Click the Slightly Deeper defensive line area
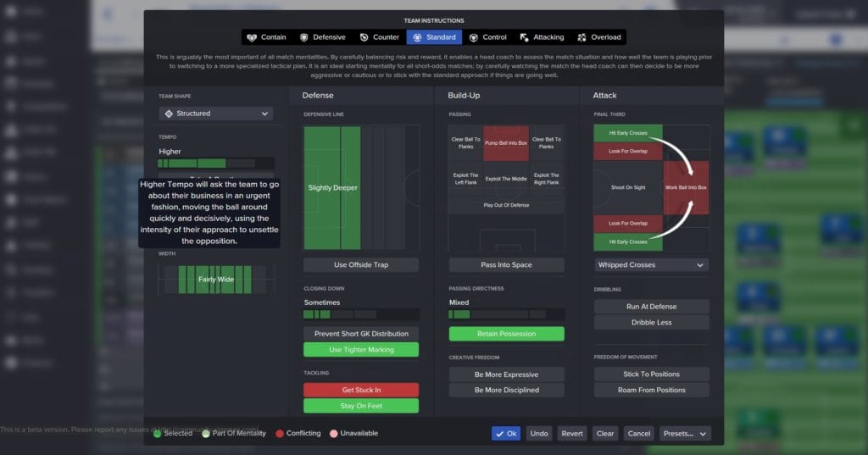The height and width of the screenshot is (455, 868). tap(332, 188)
